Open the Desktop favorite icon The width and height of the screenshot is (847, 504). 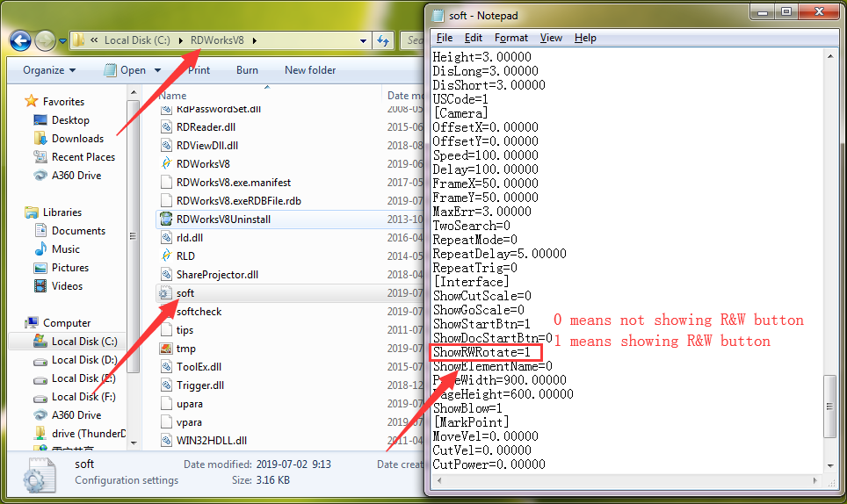tap(40, 119)
